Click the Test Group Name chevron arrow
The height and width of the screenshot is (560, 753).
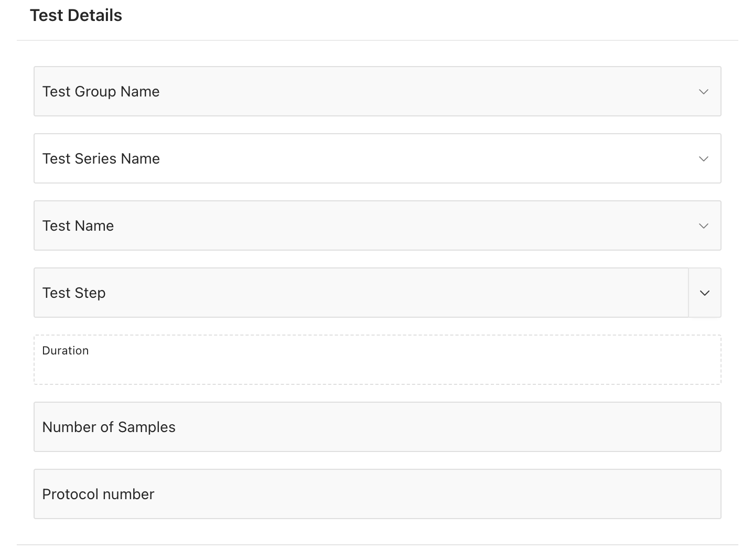coord(704,92)
